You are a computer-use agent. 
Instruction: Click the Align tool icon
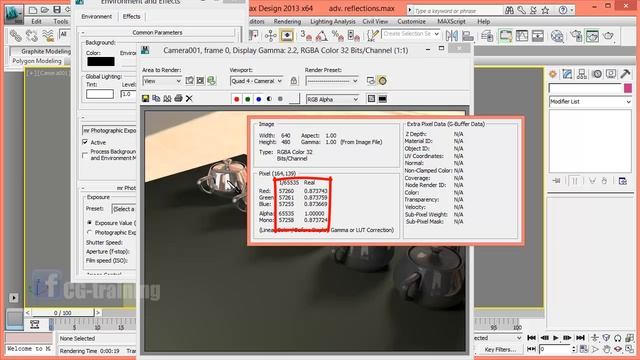point(468,36)
